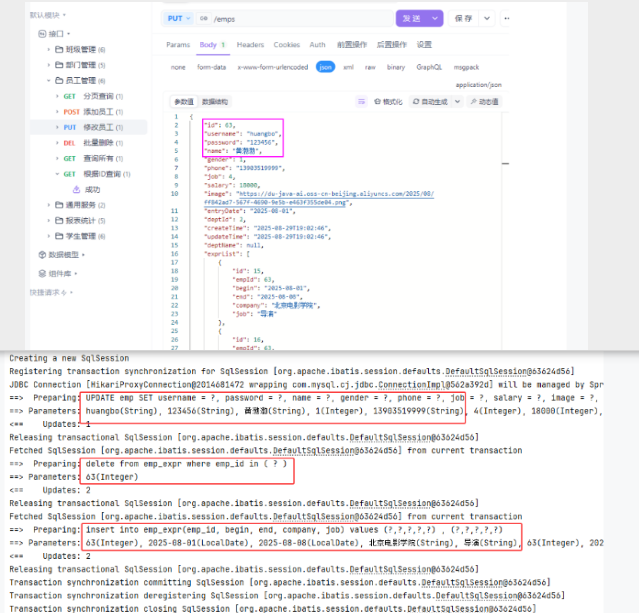Switch to the Params tab

pos(177,45)
